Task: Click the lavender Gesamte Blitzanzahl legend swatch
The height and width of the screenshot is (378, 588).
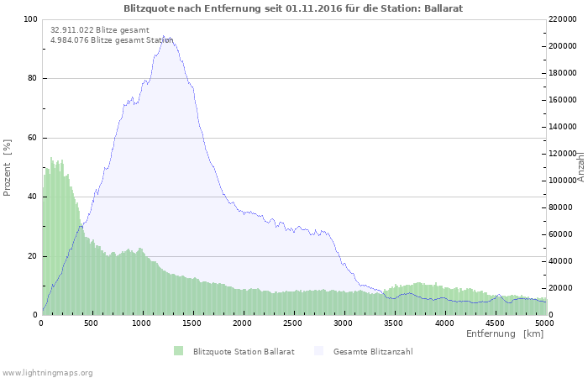Action: [318, 351]
